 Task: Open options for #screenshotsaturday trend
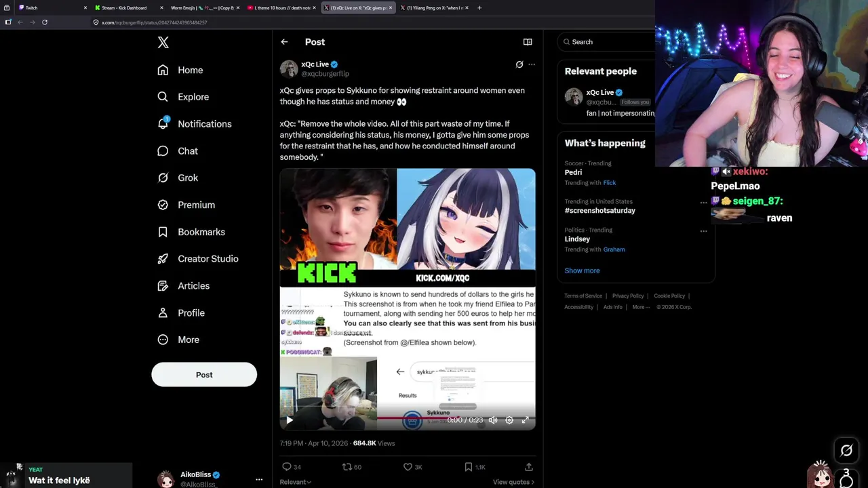pos(703,202)
